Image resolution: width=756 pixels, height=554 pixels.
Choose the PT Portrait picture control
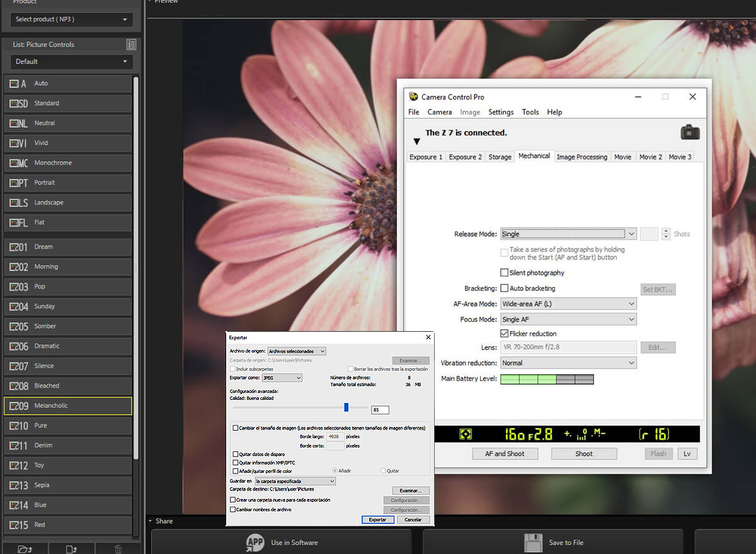[68, 183]
